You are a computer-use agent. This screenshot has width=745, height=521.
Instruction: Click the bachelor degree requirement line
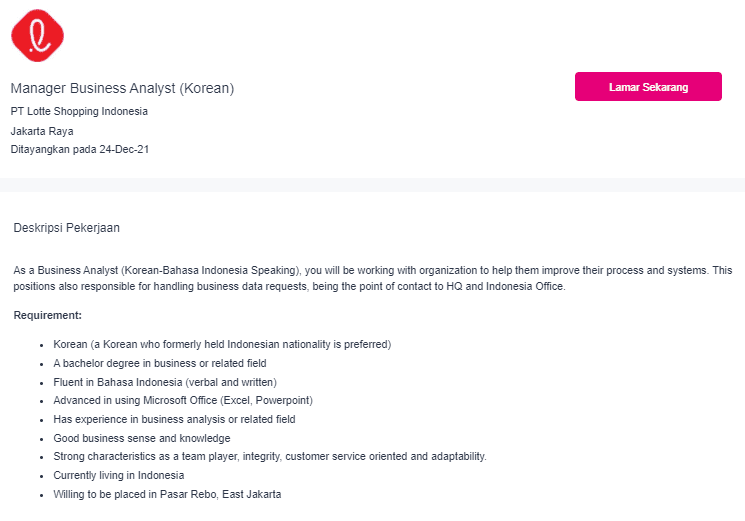[160, 363]
